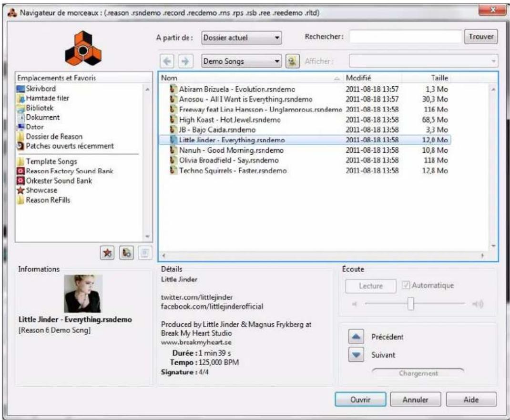510x420 pixels.
Task: Click file icon of High Koast - Hot Jewel
Action: pyautogui.click(x=173, y=120)
